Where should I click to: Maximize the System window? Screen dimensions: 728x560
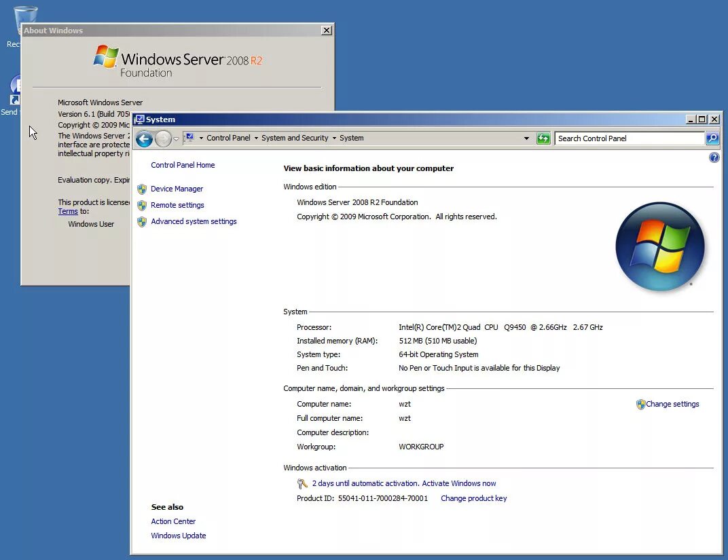tap(702, 119)
